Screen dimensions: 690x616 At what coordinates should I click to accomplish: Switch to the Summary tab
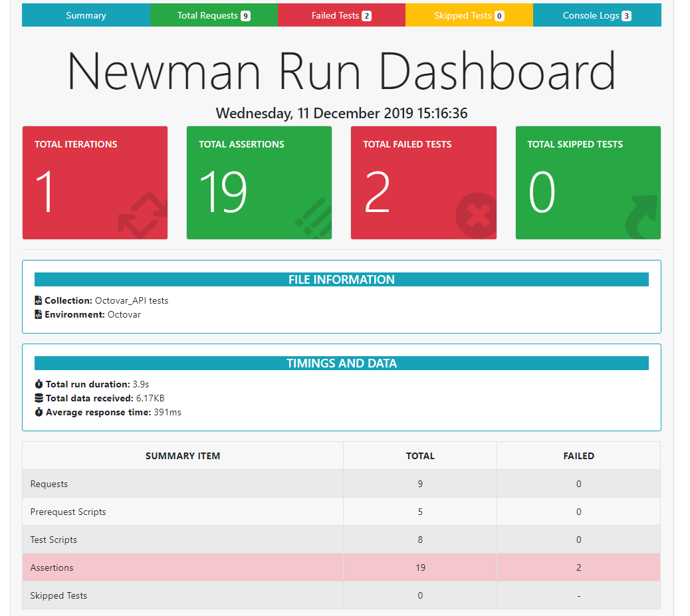pyautogui.click(x=85, y=15)
